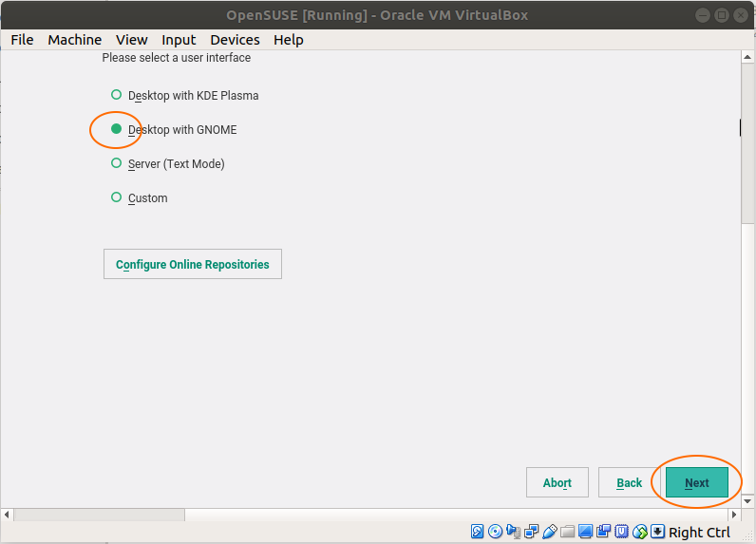Open the Machine menu
The width and height of the screenshot is (756, 544).
tap(75, 40)
